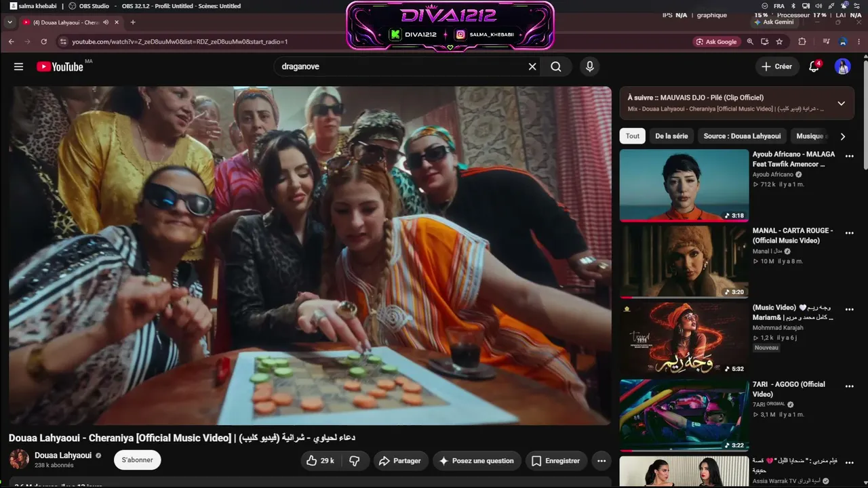This screenshot has height=488, width=868.
Task: Open a new browser tab
Action: [133, 22]
